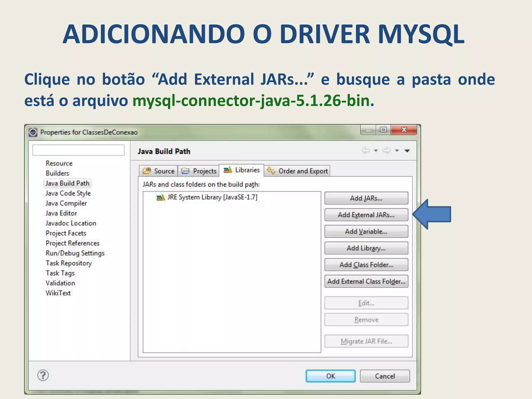Screen dimensions: 532x399
Task: Click the Add Library... button
Action: (x=366, y=248)
